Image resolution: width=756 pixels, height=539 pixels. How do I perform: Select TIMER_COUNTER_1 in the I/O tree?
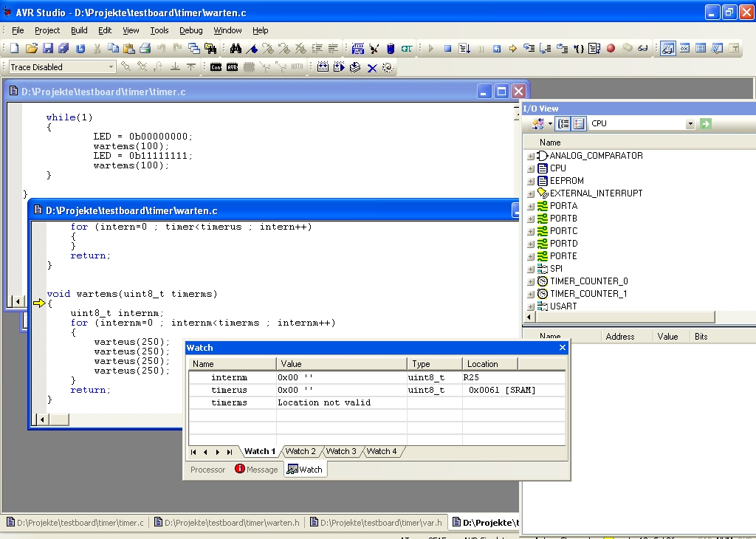point(588,294)
